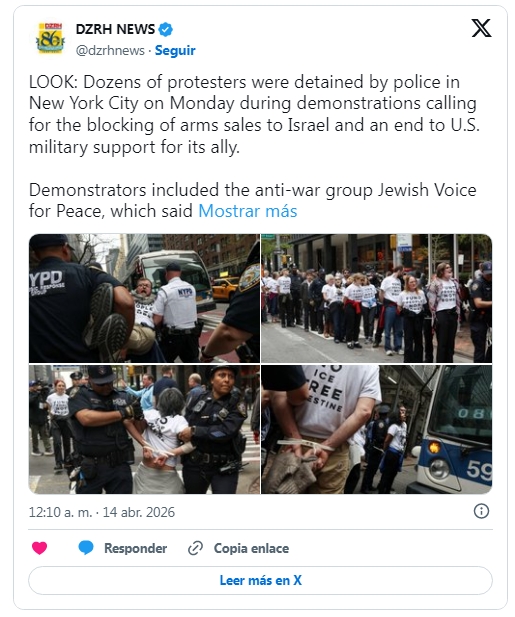
Task: Follow the account via Seguir
Action: (175, 50)
